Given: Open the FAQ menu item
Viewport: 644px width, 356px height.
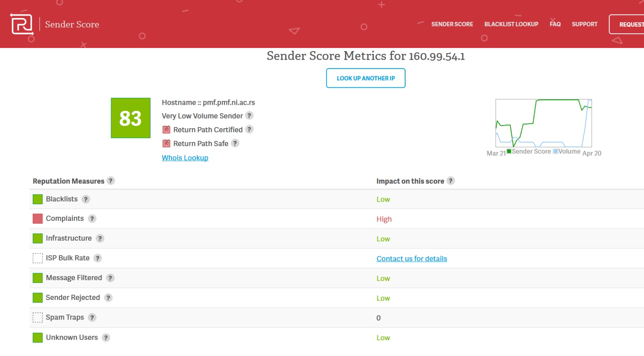Looking at the screenshot, I should [555, 24].
